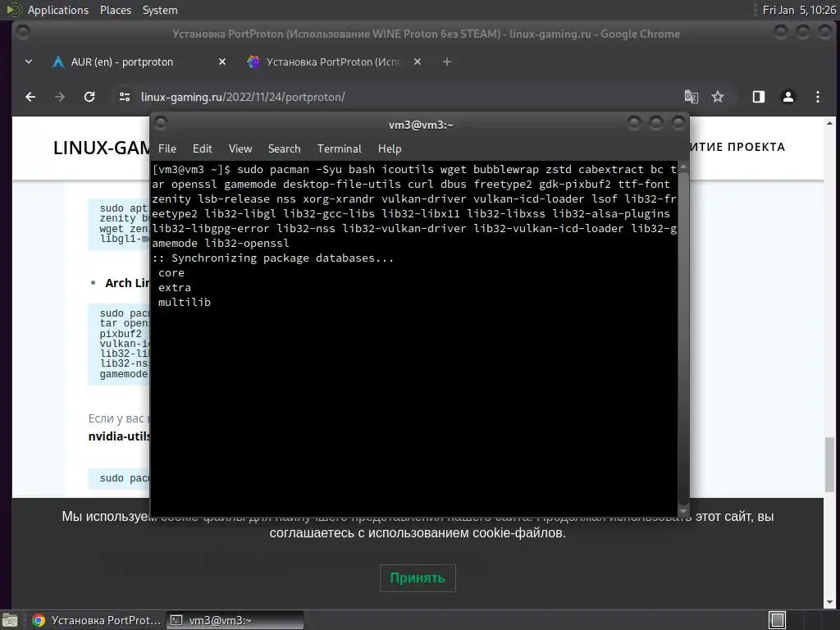Click the terminal scrollbar down arrow

coord(683,511)
